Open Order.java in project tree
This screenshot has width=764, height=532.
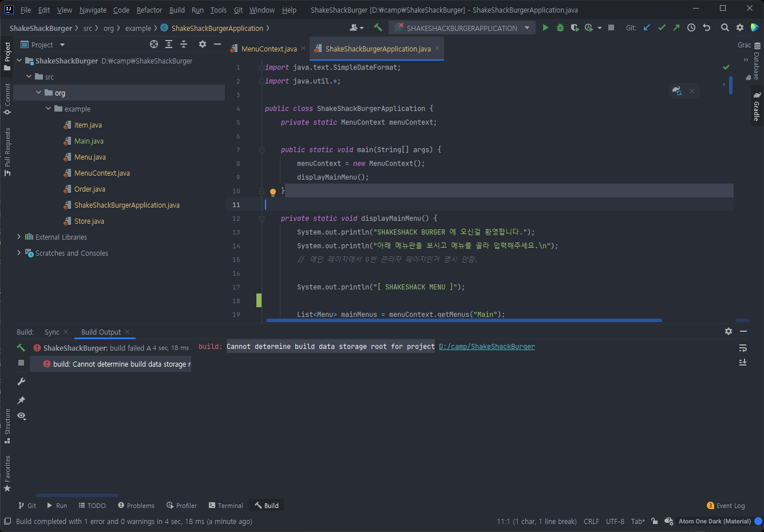click(90, 189)
